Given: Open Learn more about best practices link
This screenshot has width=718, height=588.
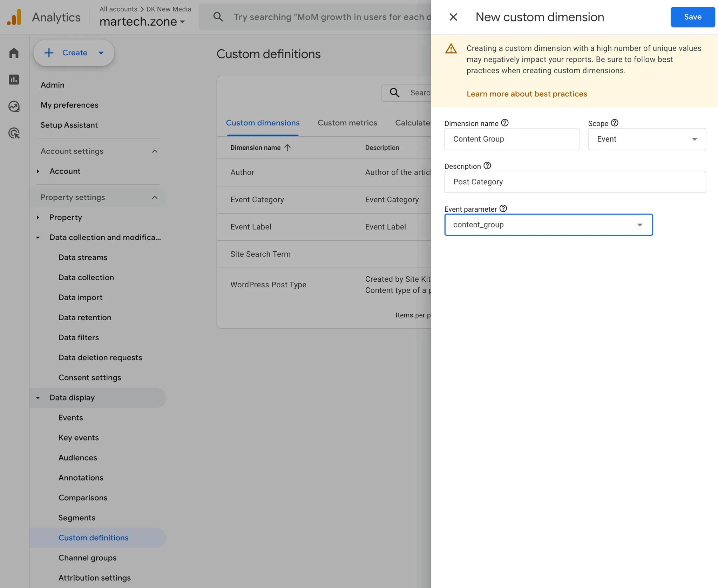Looking at the screenshot, I should [527, 94].
